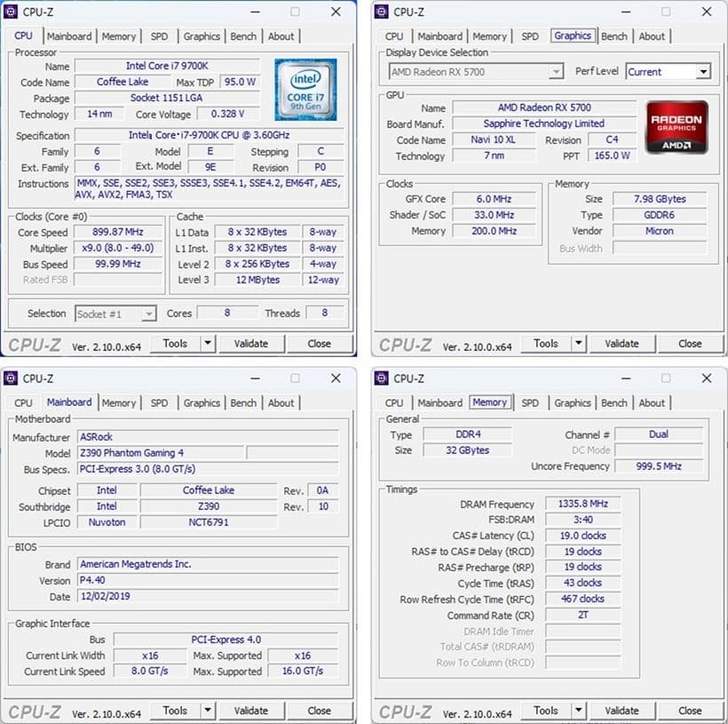Image resolution: width=728 pixels, height=724 pixels.
Task: Click the CPU-Z logo in the Mainboard window
Action: pyautogui.click(x=35, y=710)
